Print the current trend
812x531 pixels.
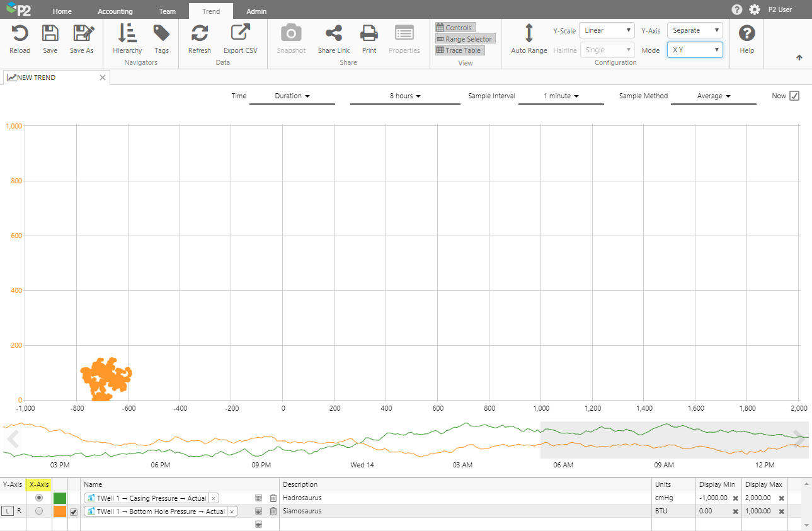tap(369, 33)
